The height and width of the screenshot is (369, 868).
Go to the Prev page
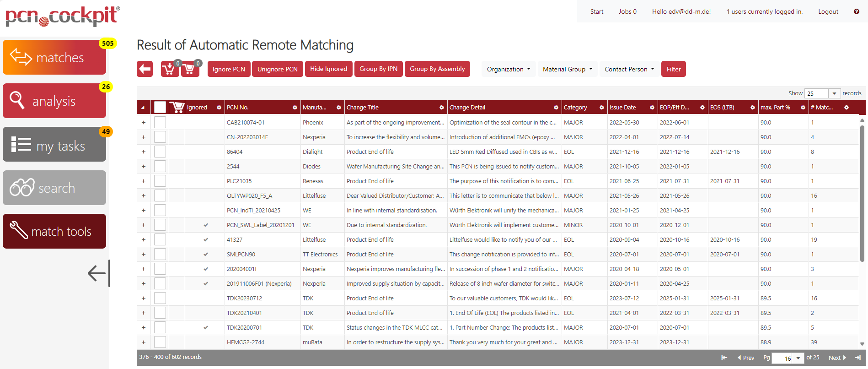click(x=745, y=358)
